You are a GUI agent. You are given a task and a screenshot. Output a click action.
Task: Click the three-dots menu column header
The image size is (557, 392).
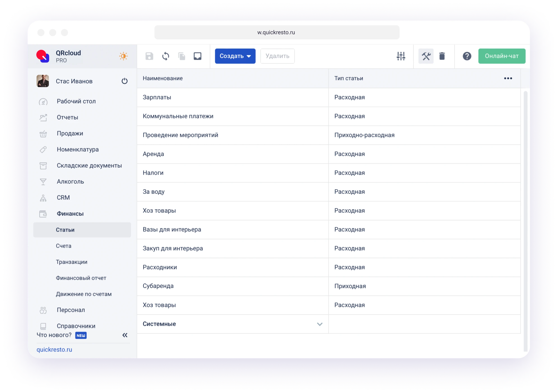click(508, 78)
